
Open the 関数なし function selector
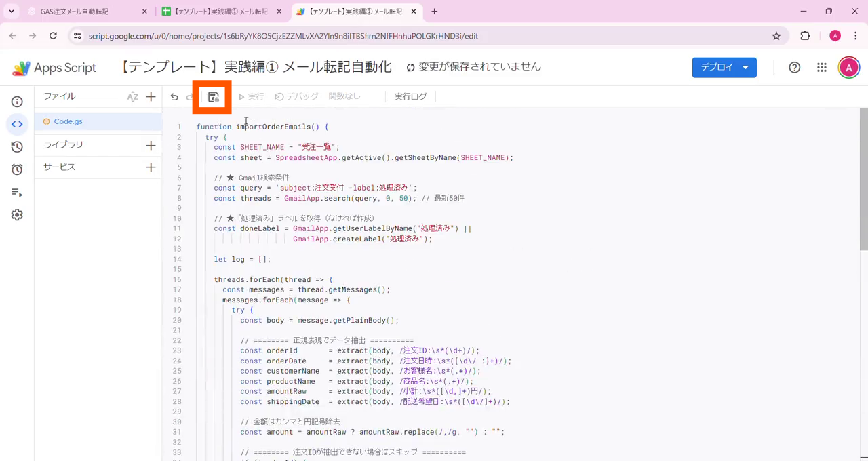(x=344, y=96)
